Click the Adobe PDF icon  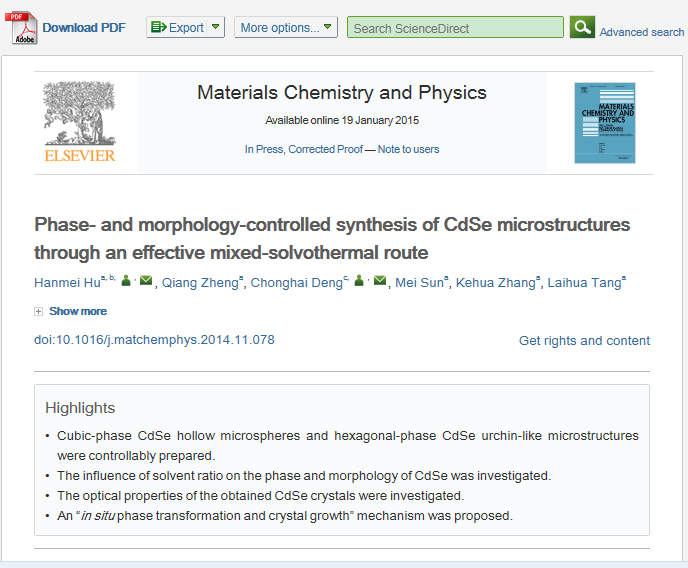(x=24, y=27)
